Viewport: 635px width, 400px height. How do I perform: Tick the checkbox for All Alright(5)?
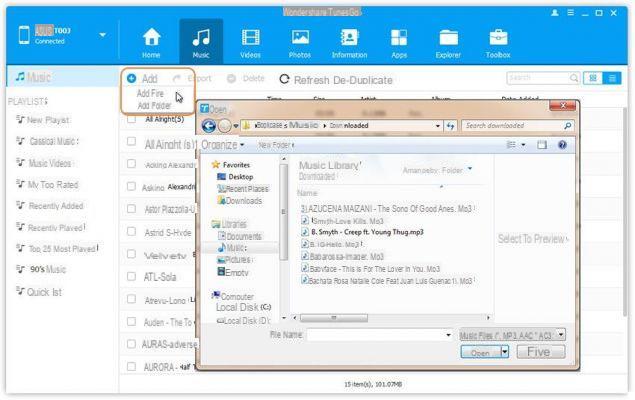[x=131, y=119]
